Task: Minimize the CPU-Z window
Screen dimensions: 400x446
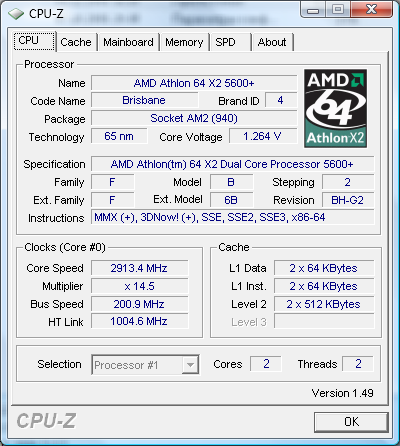Action: pos(313,9)
